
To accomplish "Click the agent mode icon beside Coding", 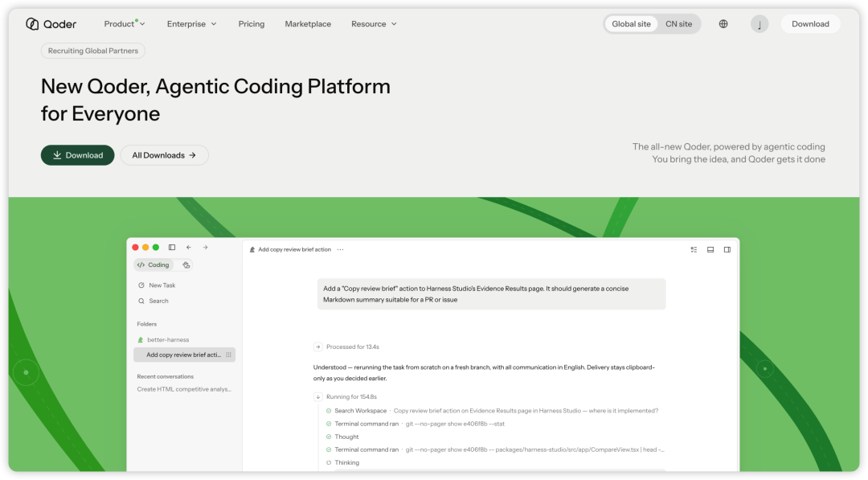I will [186, 265].
